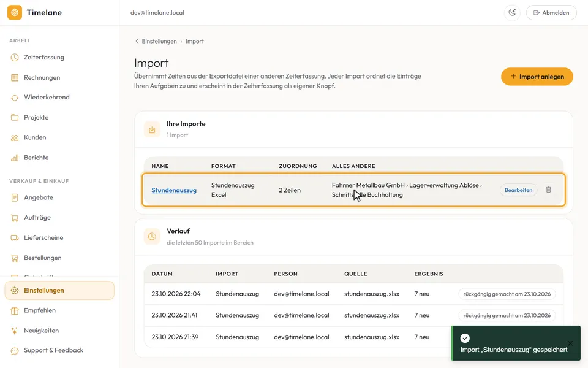Click Import anlegen button

(x=537, y=77)
